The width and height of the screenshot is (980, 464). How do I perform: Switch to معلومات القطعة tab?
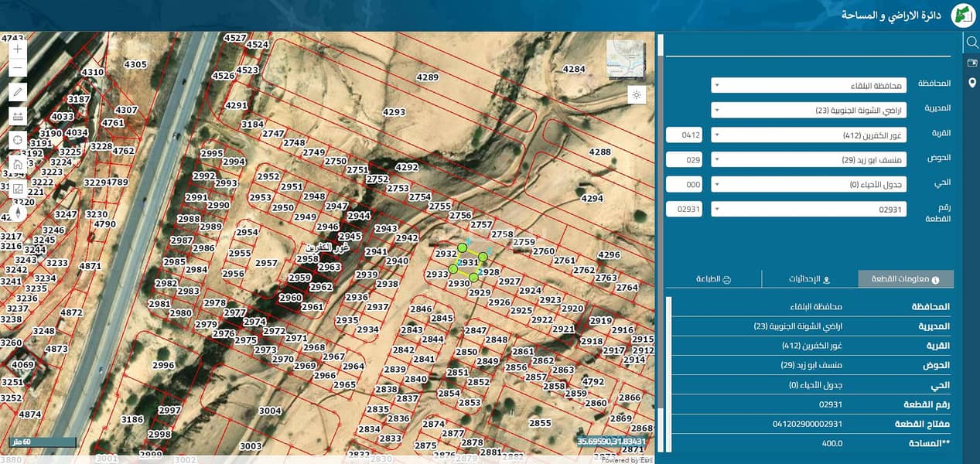(906, 279)
